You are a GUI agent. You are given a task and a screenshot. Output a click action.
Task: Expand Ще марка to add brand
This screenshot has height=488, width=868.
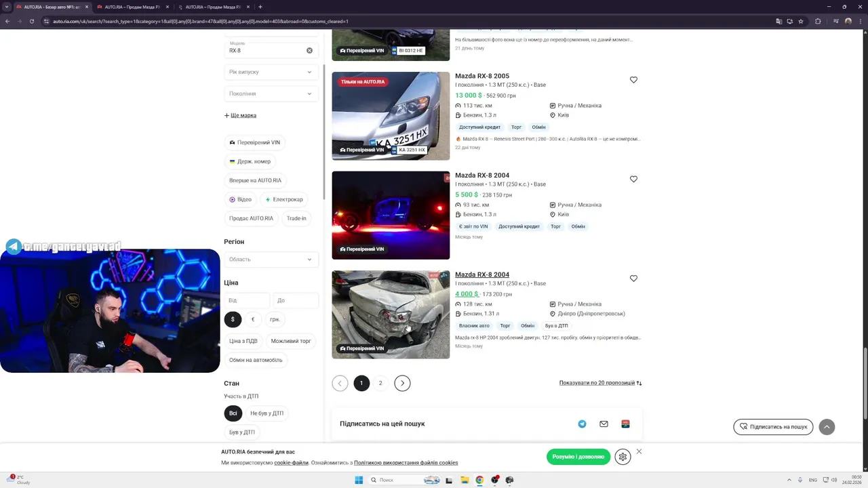(240, 115)
